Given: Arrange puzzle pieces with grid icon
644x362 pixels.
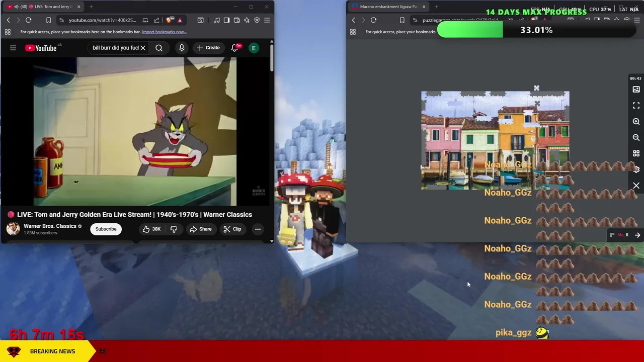Looking at the screenshot, I should point(636,153).
